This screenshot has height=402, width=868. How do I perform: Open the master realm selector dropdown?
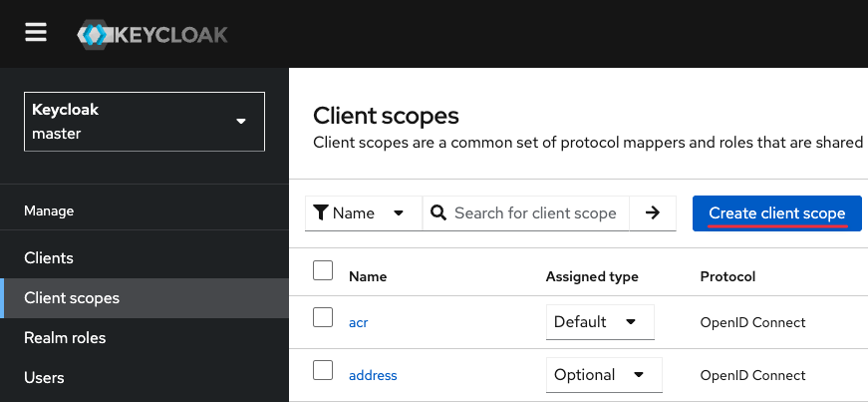145,122
